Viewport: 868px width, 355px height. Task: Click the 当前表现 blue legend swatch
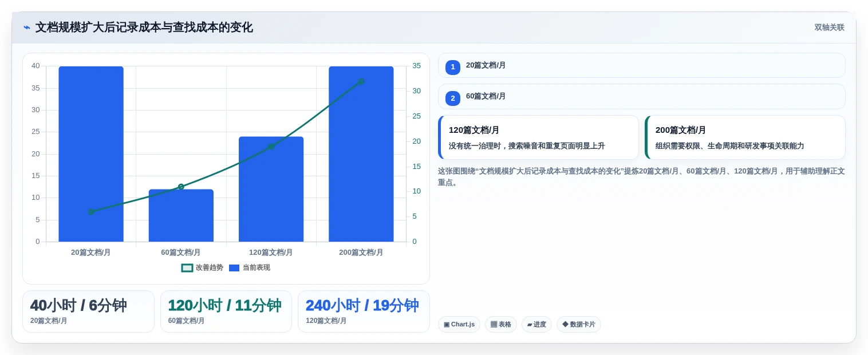234,268
